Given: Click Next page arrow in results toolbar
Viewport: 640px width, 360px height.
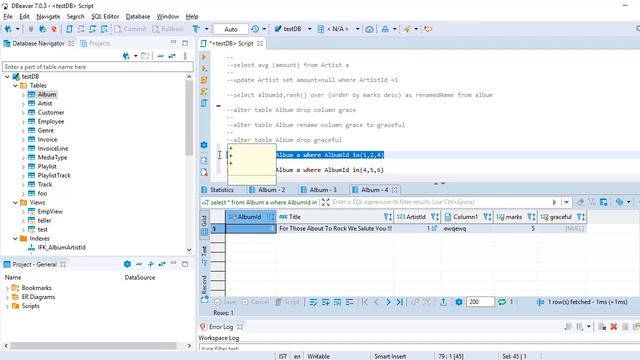Looking at the screenshot, I should pyautogui.click(x=388, y=302).
